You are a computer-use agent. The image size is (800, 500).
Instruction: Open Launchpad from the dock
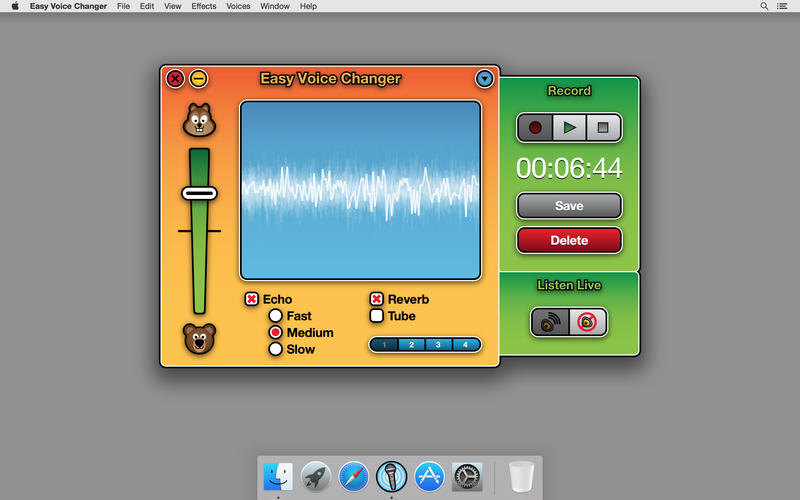click(316, 477)
